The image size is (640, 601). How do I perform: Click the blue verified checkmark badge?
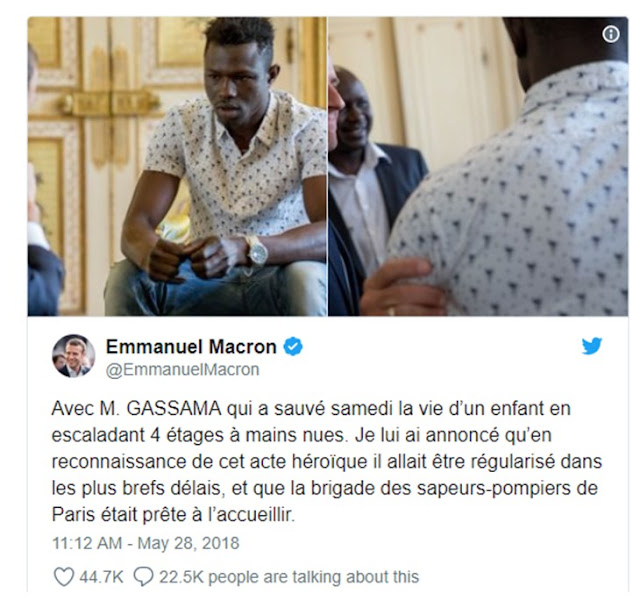[x=293, y=347]
